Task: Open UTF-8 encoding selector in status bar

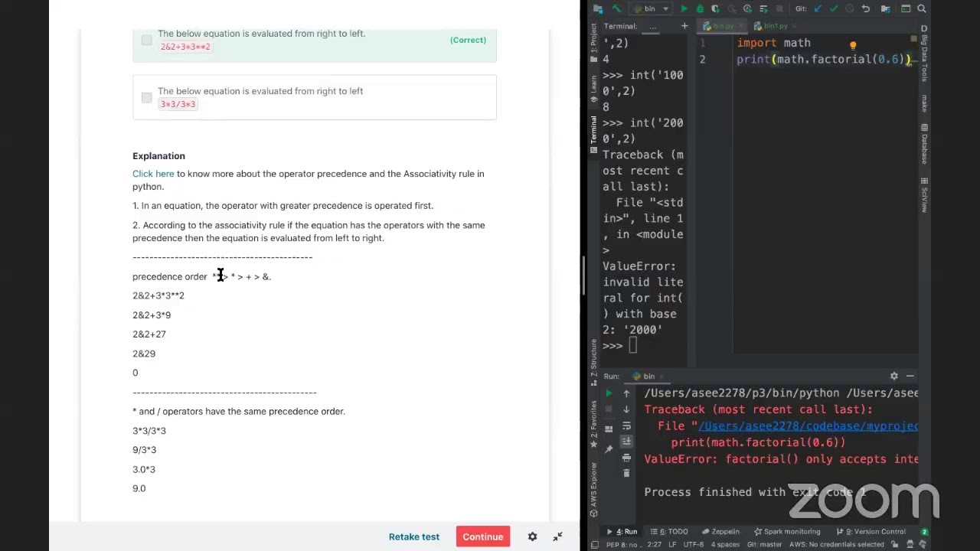Action: [x=693, y=544]
